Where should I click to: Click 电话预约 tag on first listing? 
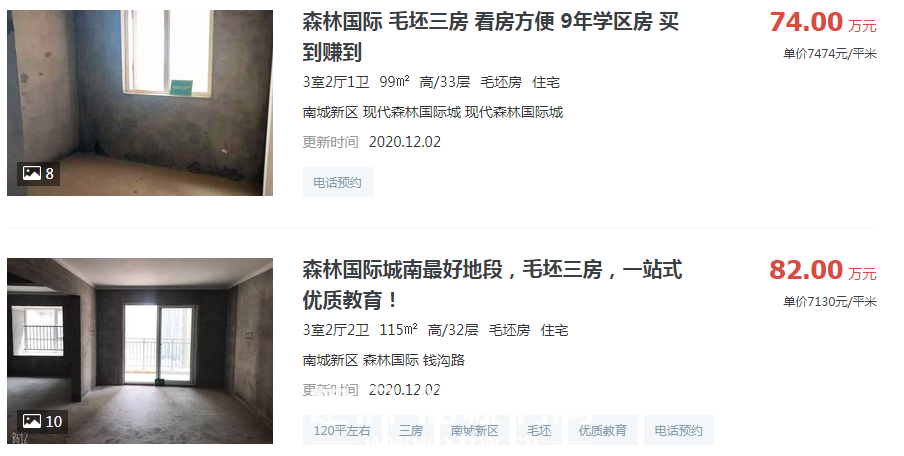point(338,182)
